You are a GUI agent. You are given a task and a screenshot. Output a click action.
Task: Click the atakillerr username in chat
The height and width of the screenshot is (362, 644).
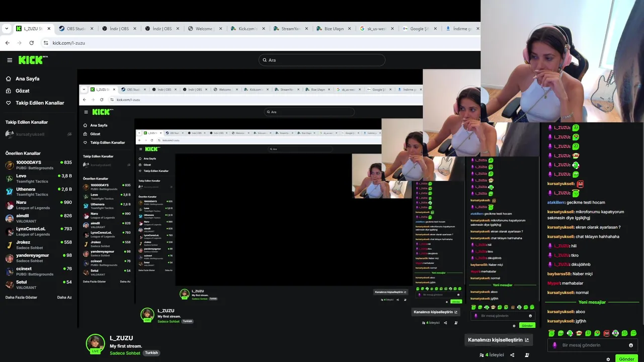coord(556,202)
